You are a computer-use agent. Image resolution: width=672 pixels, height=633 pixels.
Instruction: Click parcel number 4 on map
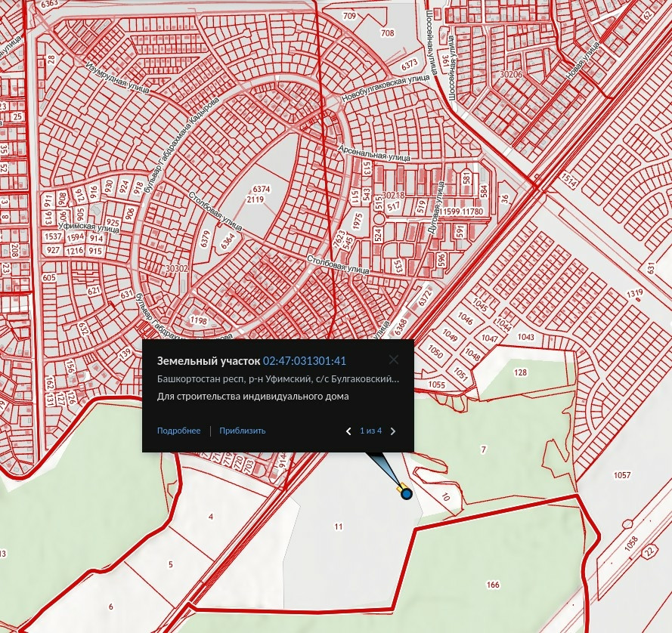[210, 517]
